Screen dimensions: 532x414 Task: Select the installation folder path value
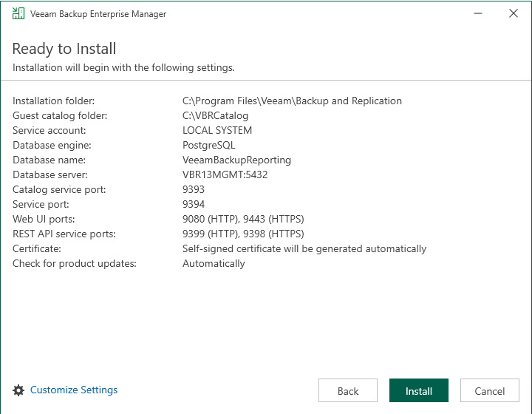click(x=292, y=101)
